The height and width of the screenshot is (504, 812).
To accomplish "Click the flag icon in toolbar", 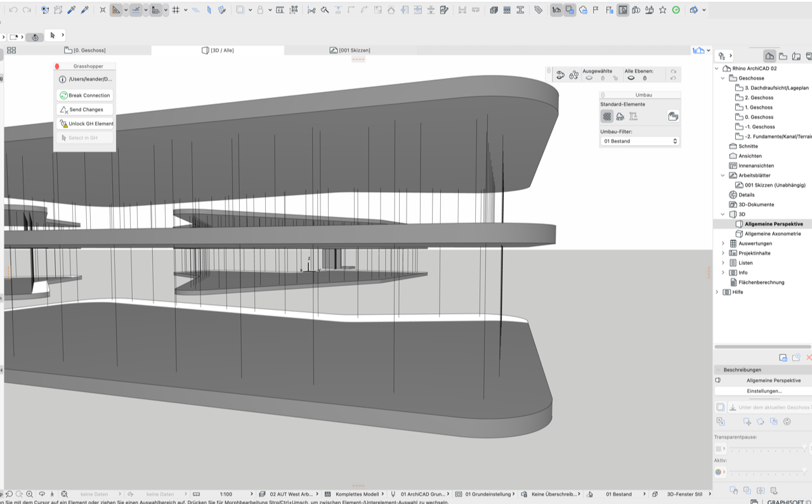I will tap(596, 10).
